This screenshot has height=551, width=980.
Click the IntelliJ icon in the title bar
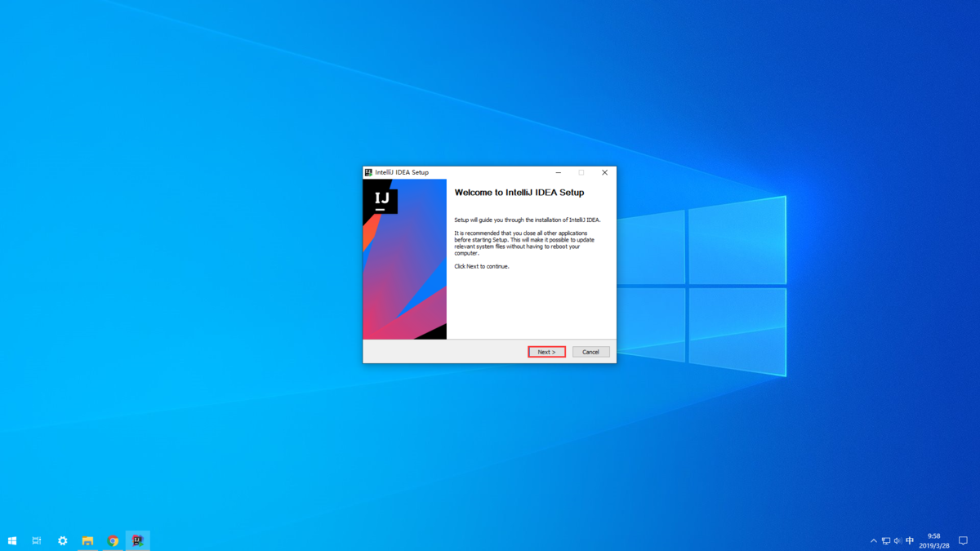[369, 172]
